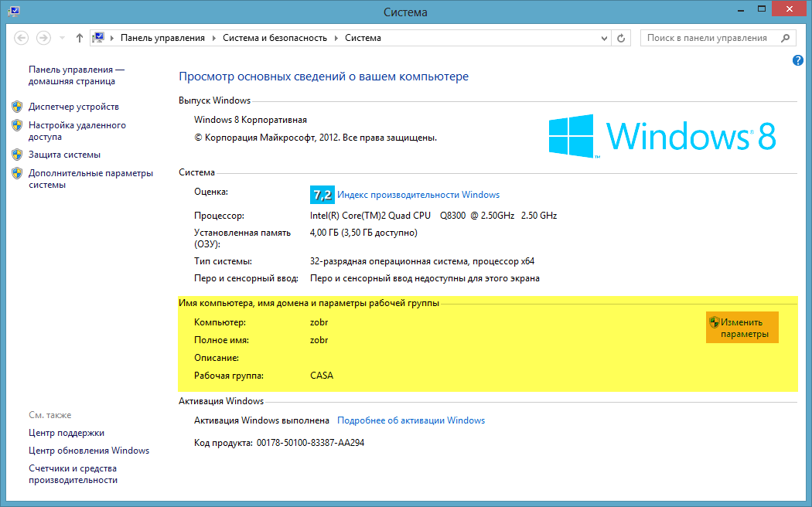Expand chevron after Панель управления breadcrumb

(x=214, y=39)
